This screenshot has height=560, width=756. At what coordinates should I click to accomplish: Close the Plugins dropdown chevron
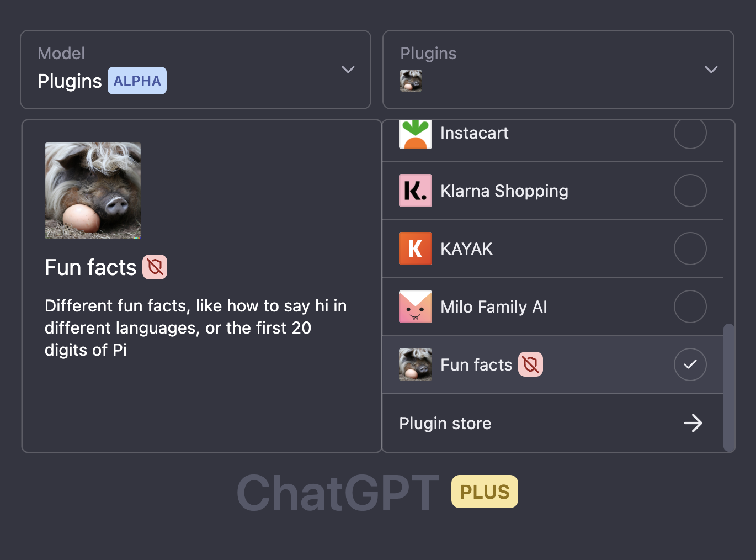coord(711,70)
